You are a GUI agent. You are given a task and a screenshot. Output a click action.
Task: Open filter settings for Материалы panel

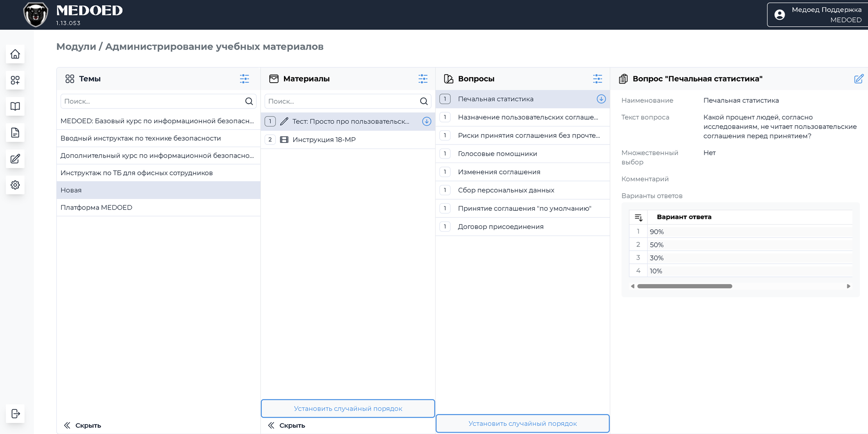point(423,79)
